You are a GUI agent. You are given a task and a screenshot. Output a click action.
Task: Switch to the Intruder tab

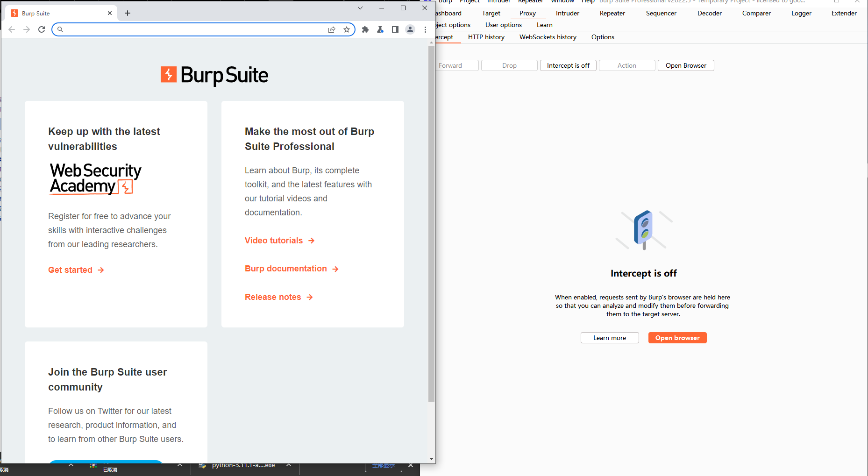(x=568, y=14)
